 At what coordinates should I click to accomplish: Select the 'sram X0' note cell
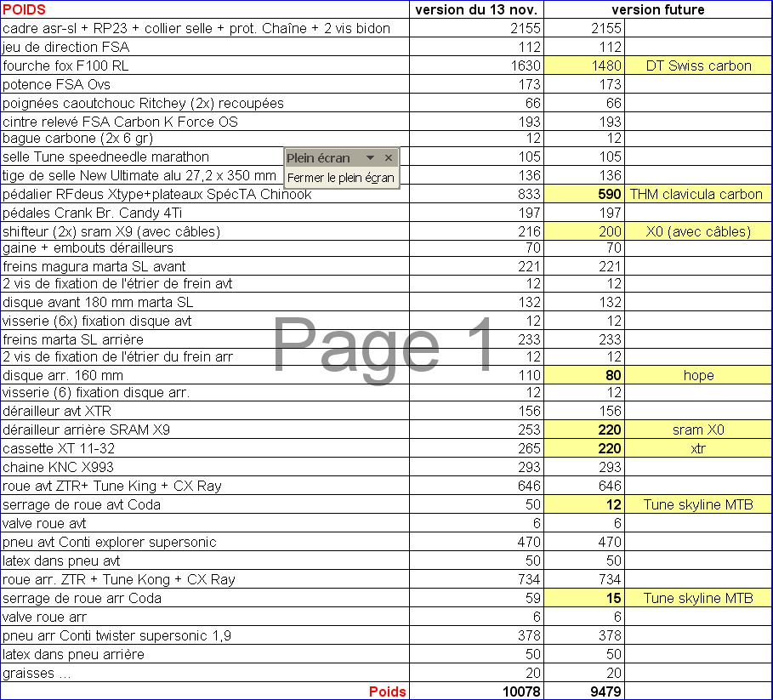tap(698, 430)
